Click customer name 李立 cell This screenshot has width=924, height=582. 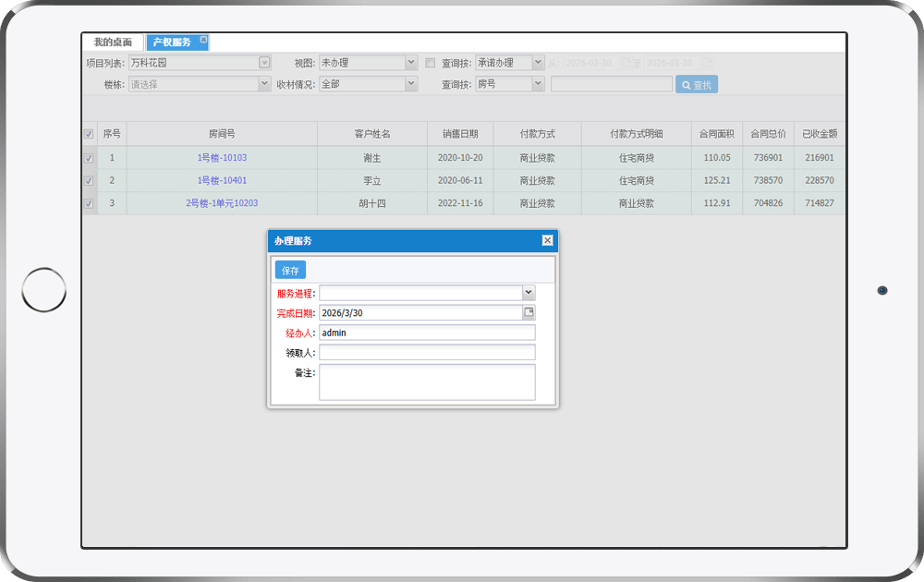pyautogui.click(x=372, y=181)
